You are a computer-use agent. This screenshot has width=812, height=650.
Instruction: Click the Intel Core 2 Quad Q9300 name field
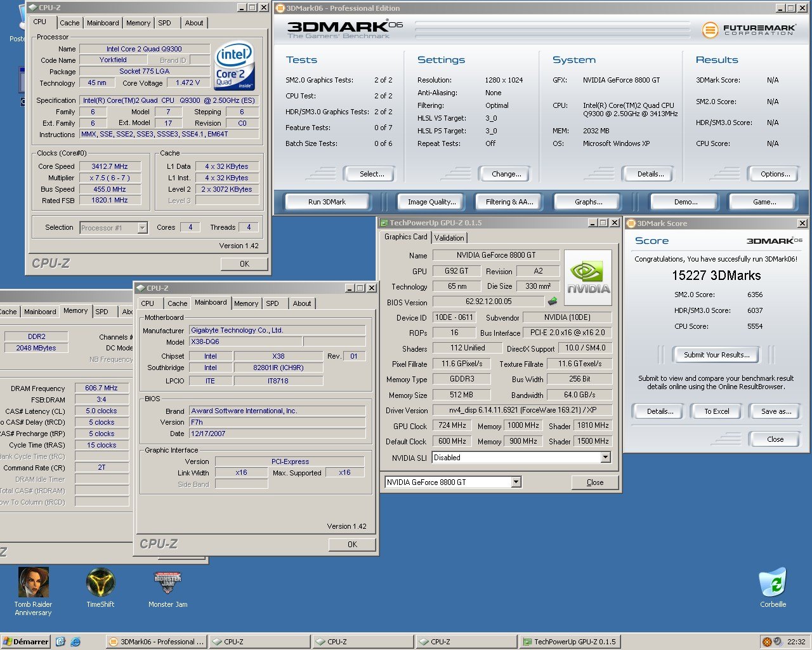tap(144, 49)
